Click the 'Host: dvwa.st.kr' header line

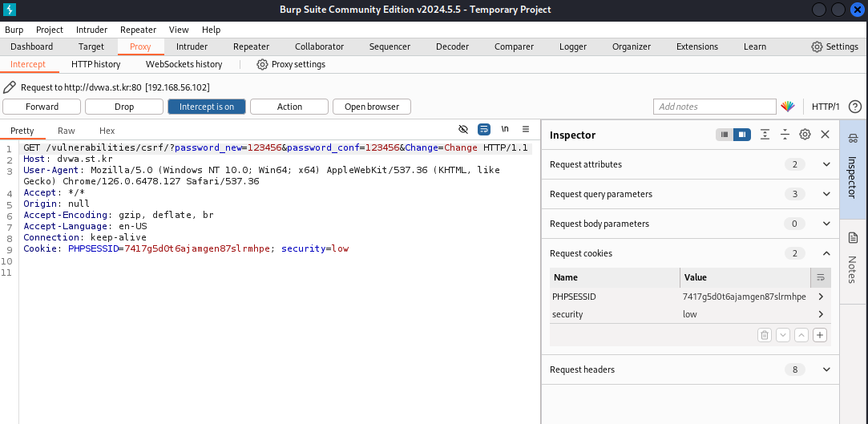pos(68,160)
